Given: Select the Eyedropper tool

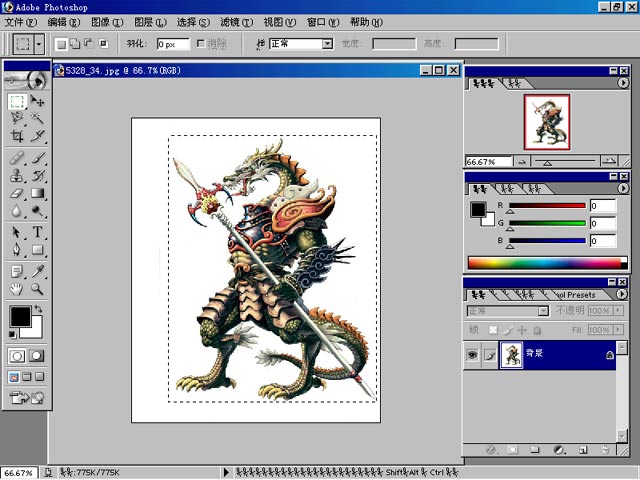Looking at the screenshot, I should click(x=38, y=271).
